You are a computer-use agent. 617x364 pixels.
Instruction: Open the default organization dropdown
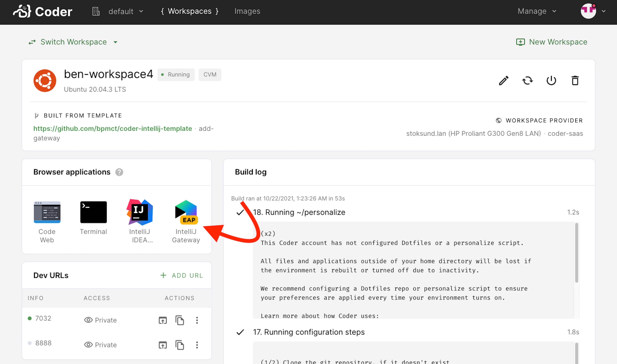(118, 11)
